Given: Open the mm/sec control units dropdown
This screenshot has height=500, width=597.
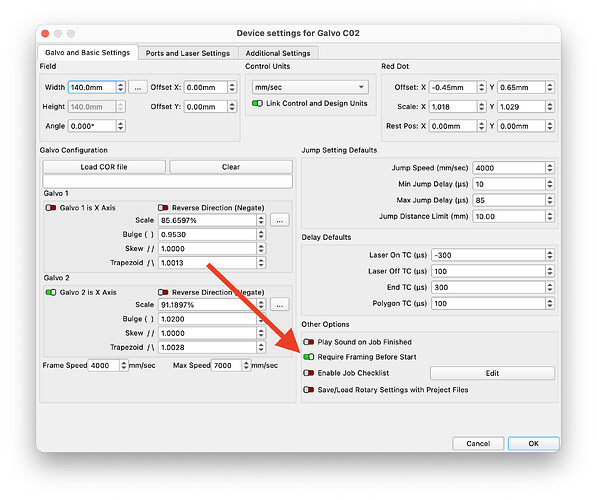Looking at the screenshot, I should (x=310, y=87).
